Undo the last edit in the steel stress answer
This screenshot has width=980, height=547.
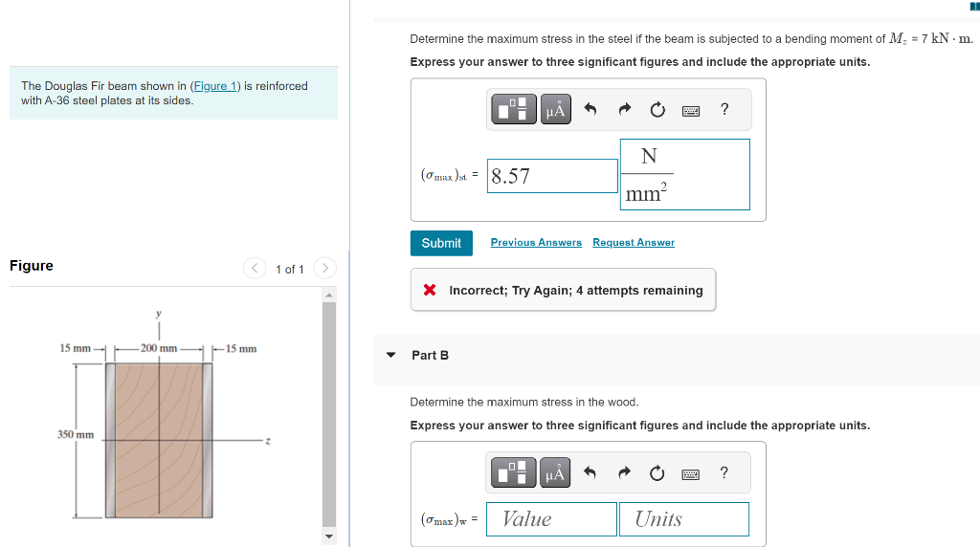pyautogui.click(x=590, y=109)
